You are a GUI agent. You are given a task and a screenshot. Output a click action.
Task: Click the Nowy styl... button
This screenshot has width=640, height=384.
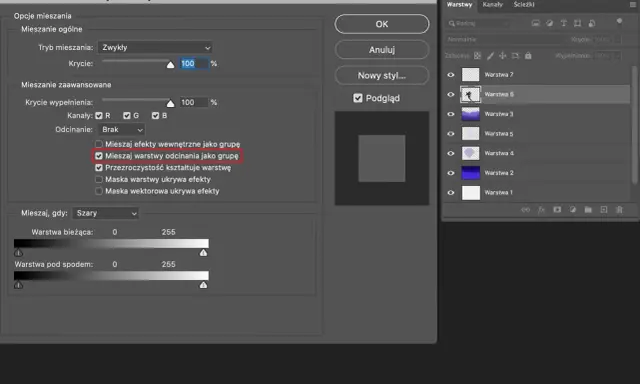382,75
